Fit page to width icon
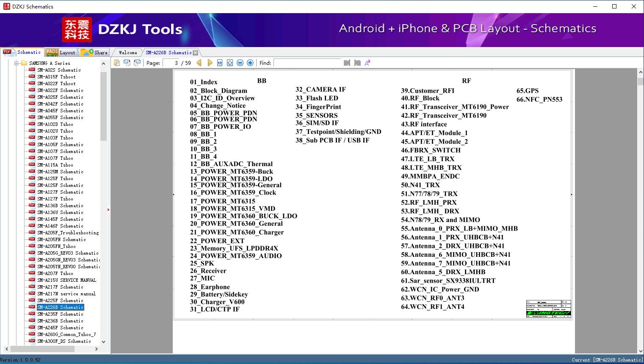The image size is (644, 364). pos(220,63)
